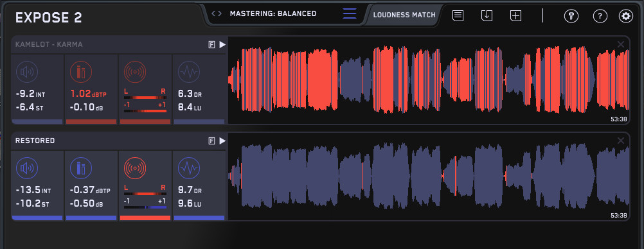Open the license key icon
This screenshot has height=249, width=644.
pos(571,17)
